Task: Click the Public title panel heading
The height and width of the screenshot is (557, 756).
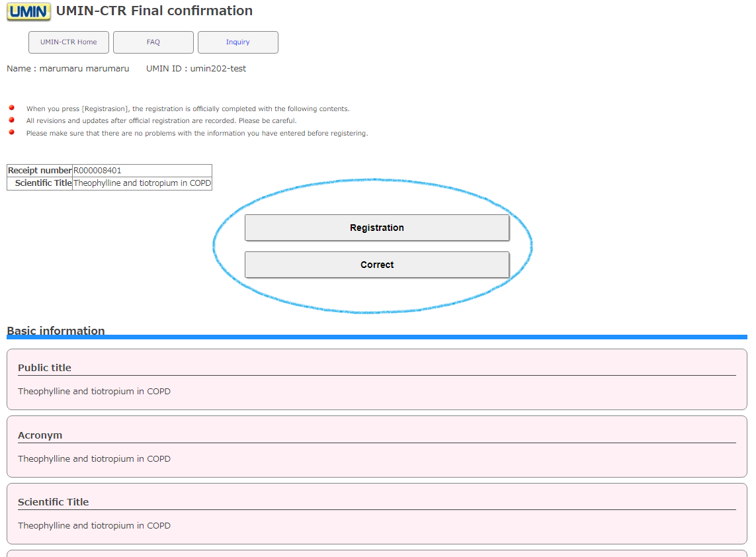Action: tap(44, 368)
